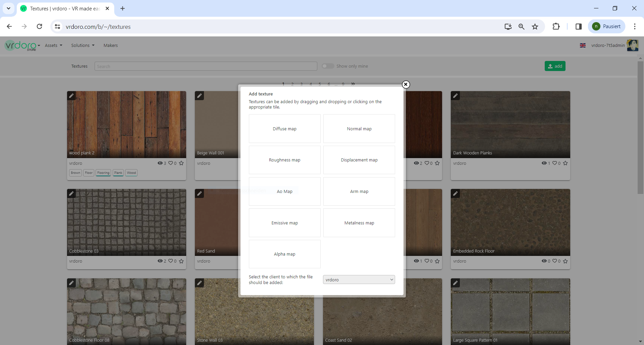Select the Normal map tile
Screen dimensions: 644x345
pyautogui.click(x=359, y=129)
